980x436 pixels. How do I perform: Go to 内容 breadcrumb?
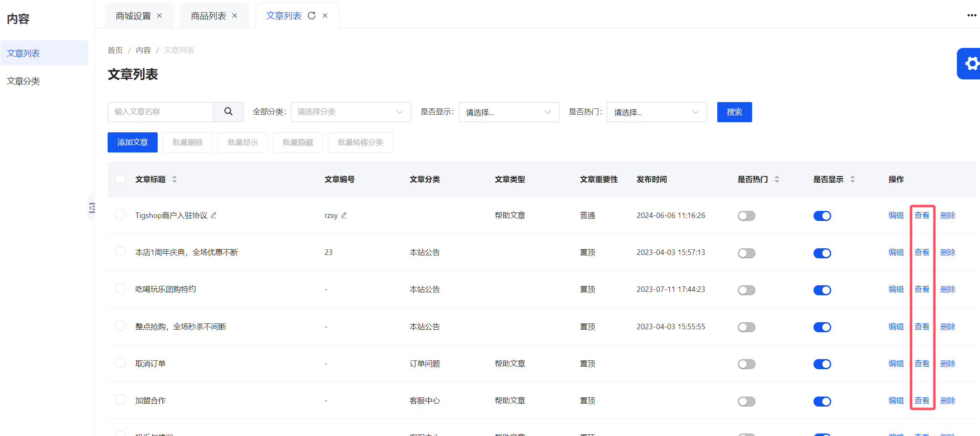pyautogui.click(x=143, y=50)
